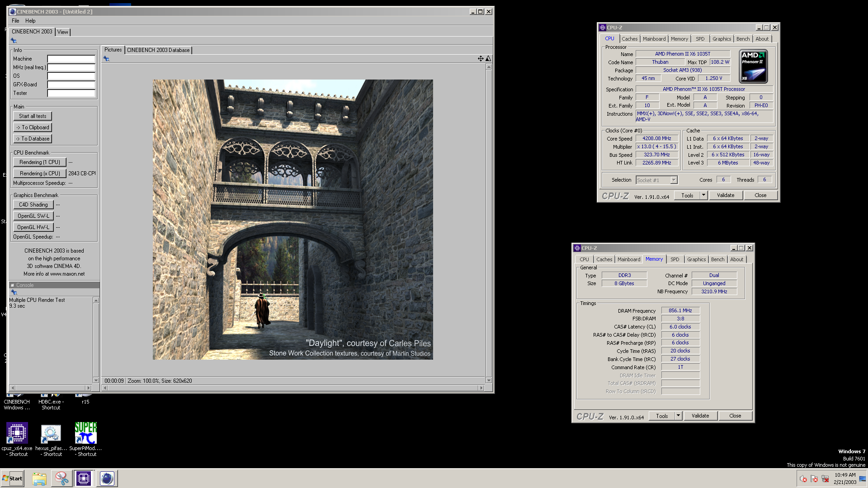Open the Action Center flag tray icon
The height and width of the screenshot is (488, 868).
(x=814, y=479)
